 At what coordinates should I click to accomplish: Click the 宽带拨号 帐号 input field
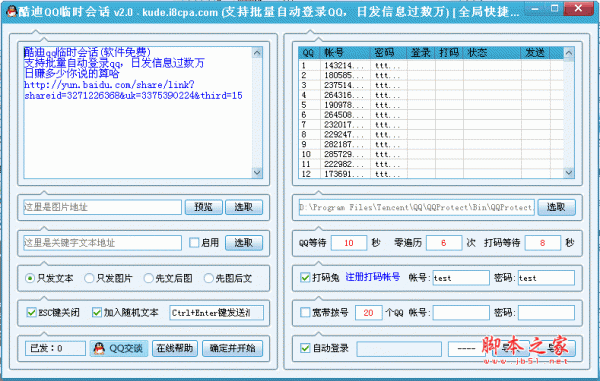coord(461,313)
